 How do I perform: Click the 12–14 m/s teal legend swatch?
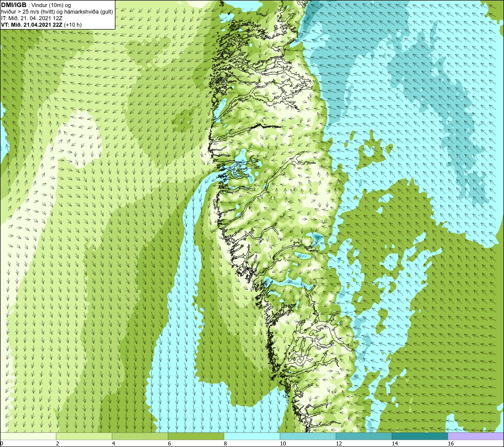[x=364, y=436]
